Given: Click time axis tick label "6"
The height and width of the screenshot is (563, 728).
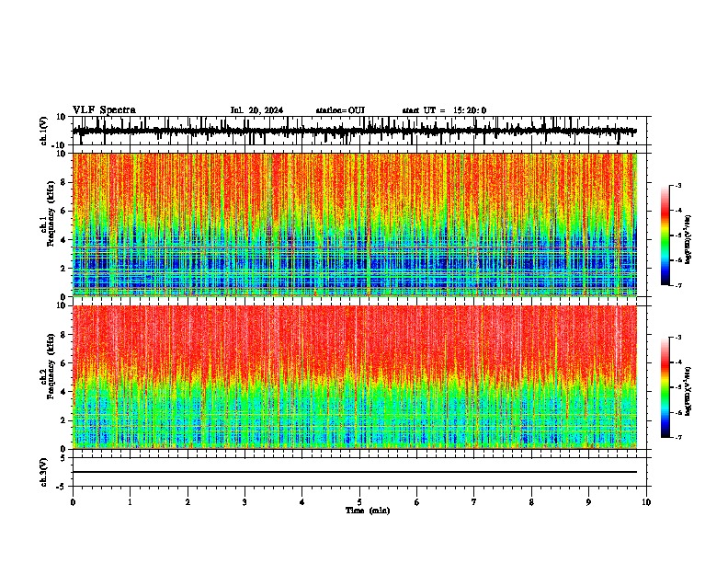Looking at the screenshot, I should pos(417,502).
